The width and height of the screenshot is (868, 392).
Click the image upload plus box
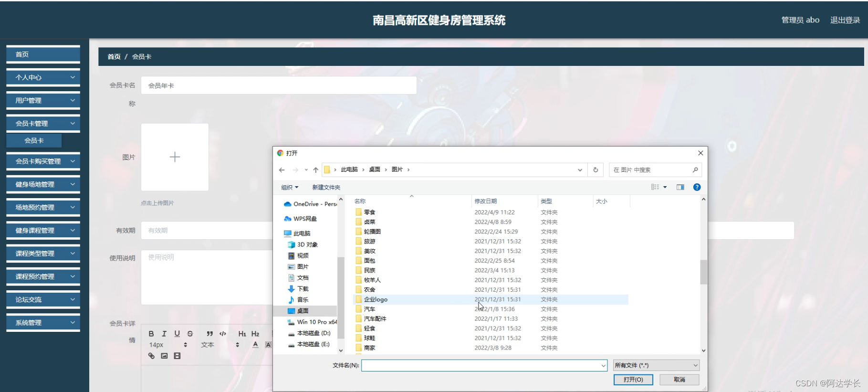coord(175,157)
